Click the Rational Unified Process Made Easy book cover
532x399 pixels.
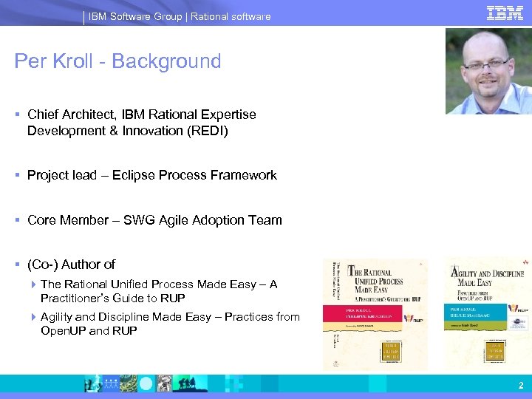point(375,314)
